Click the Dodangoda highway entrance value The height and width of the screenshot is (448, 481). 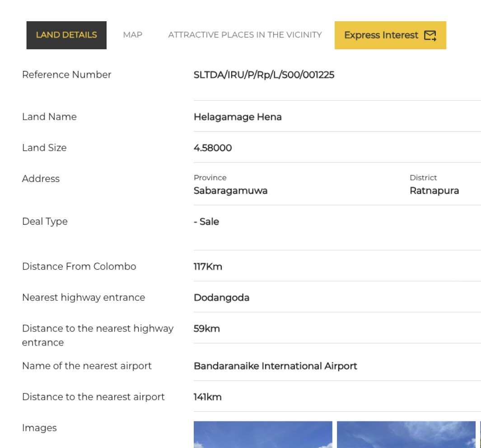pos(221,298)
